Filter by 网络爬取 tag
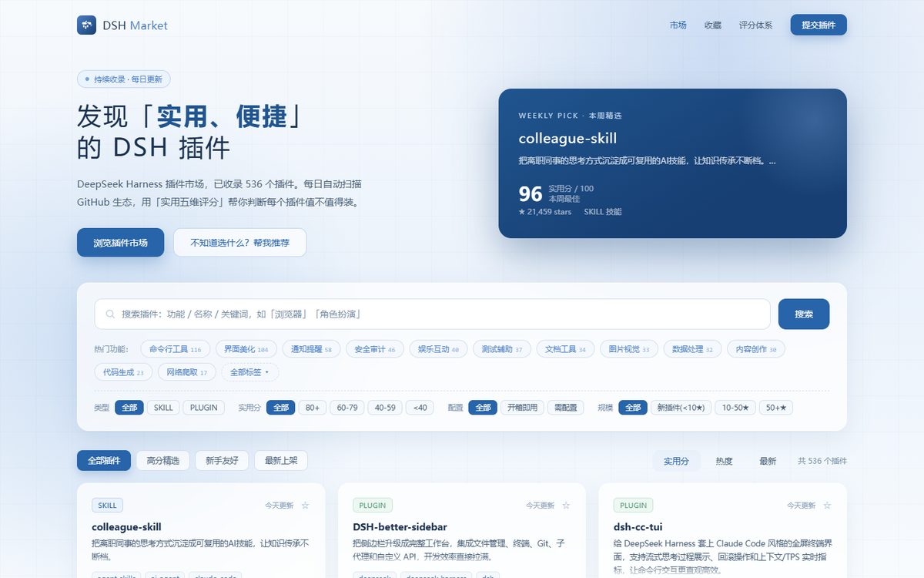 186,372
